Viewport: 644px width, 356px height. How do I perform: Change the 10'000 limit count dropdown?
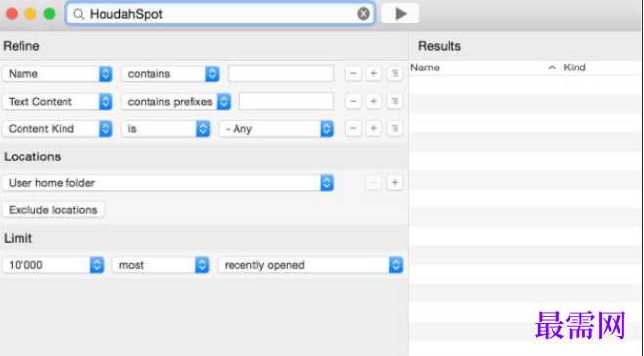53,265
